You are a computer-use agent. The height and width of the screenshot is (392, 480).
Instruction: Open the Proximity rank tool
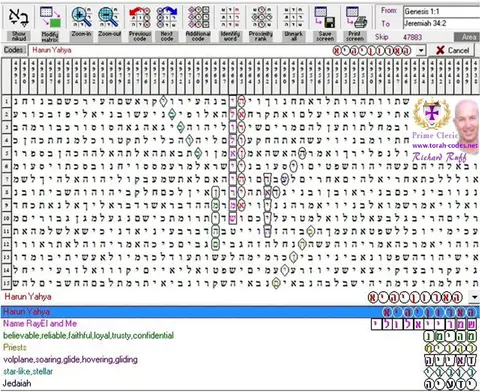click(x=261, y=17)
